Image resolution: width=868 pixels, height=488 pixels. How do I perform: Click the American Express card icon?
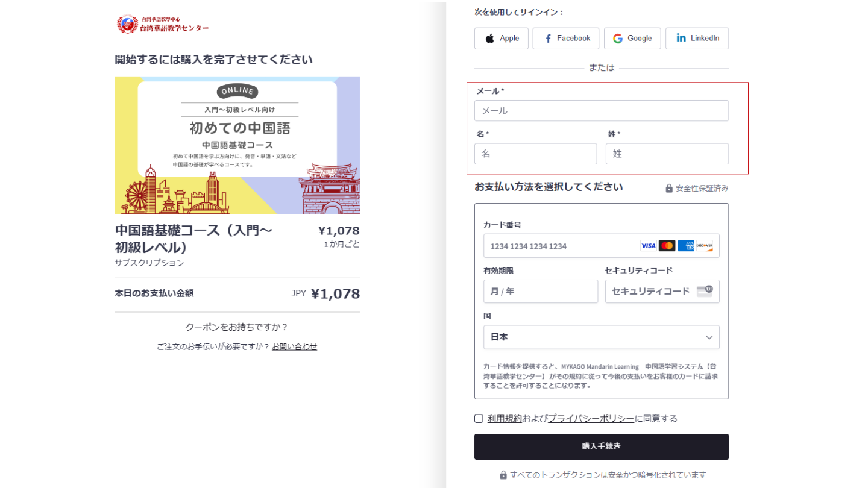(x=685, y=246)
